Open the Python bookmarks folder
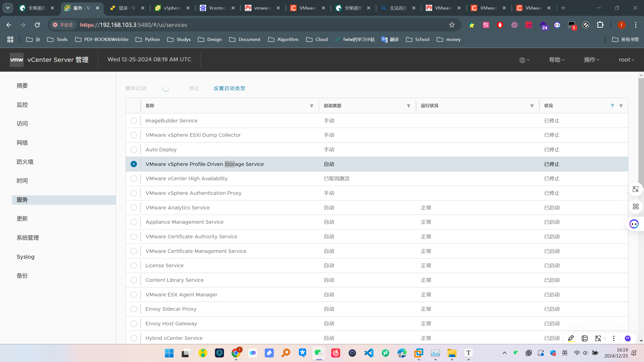The height and width of the screenshot is (362, 644). click(x=148, y=39)
